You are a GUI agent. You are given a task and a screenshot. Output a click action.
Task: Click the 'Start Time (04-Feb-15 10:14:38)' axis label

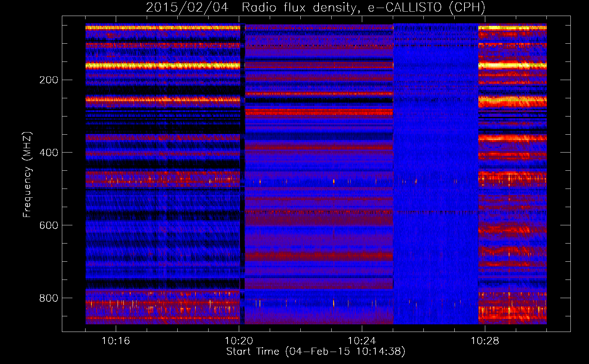tap(316, 352)
